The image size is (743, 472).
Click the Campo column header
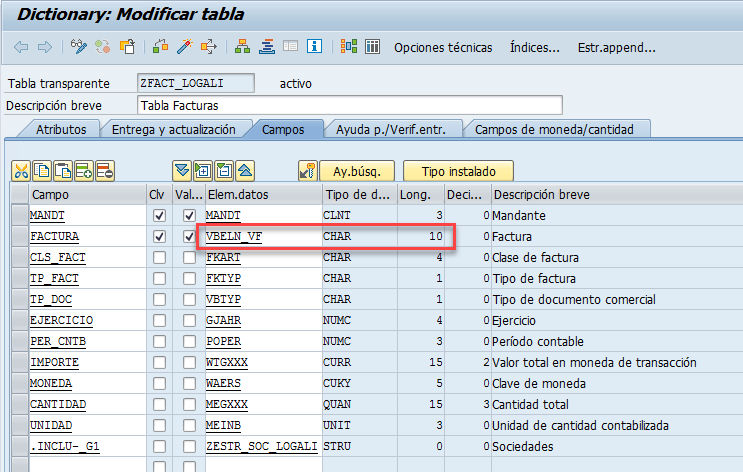(x=87, y=195)
